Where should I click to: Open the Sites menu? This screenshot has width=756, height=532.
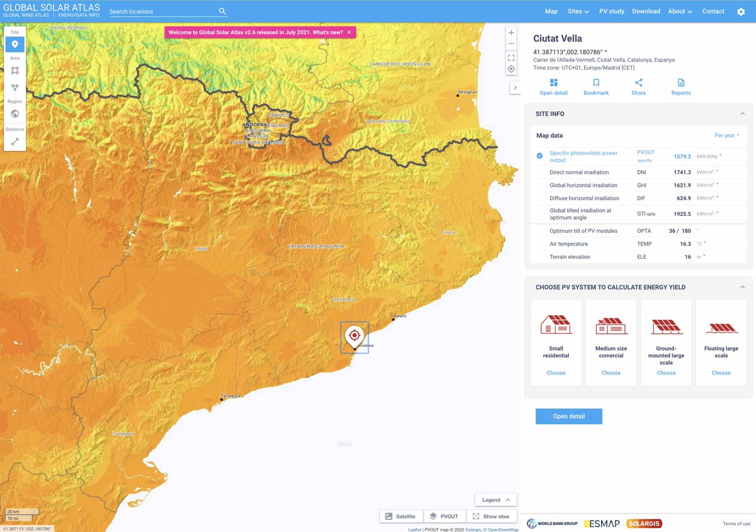pyautogui.click(x=578, y=11)
